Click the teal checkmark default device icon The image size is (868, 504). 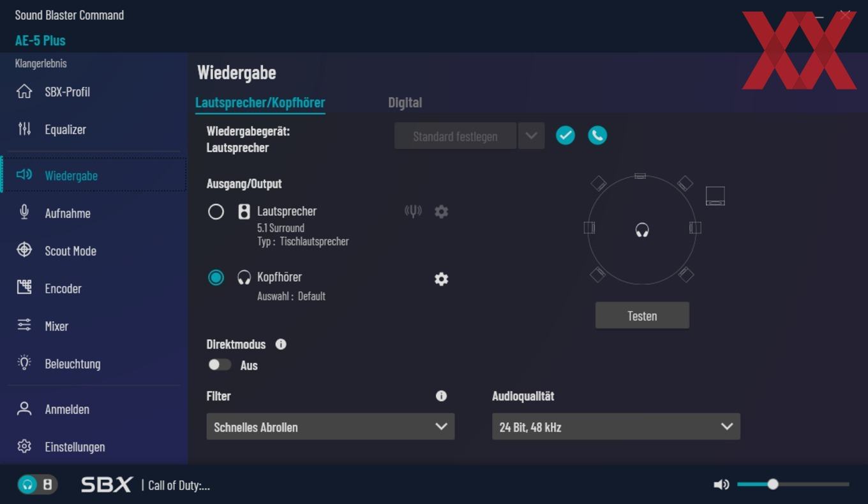coord(565,135)
